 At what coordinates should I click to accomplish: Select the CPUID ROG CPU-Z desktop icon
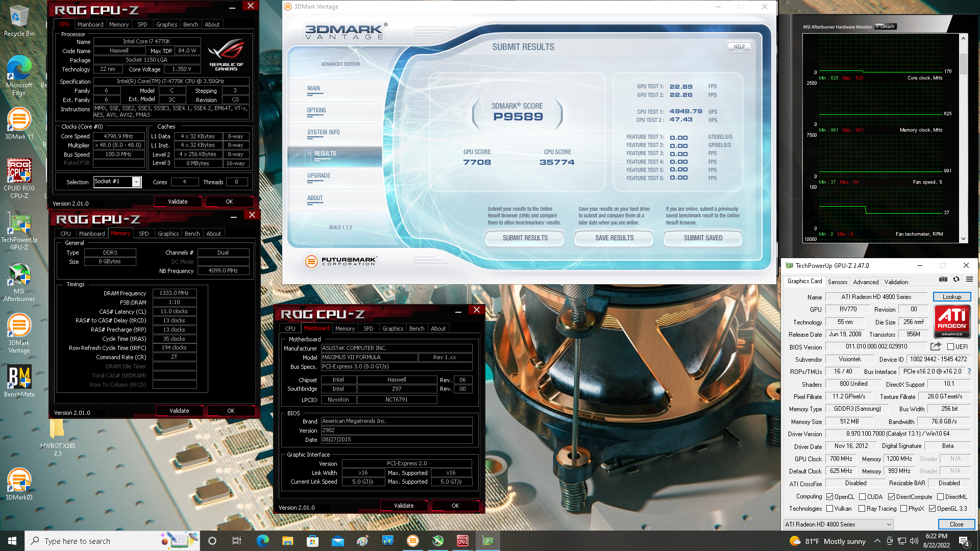pos(19,179)
